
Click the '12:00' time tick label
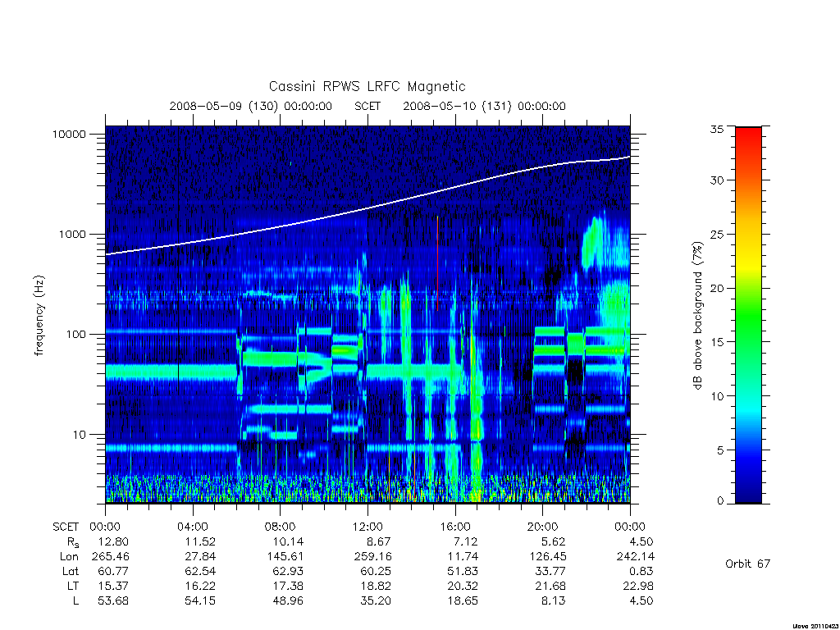367,527
